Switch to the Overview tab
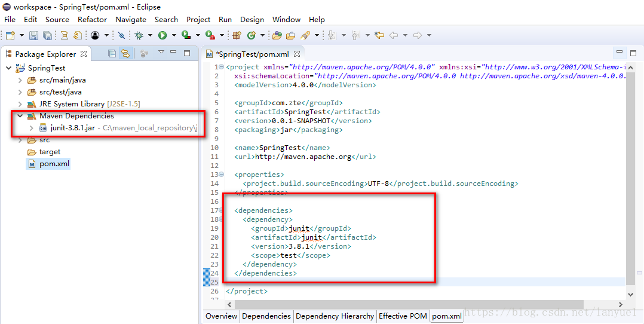This screenshot has width=644, height=324. [x=222, y=316]
